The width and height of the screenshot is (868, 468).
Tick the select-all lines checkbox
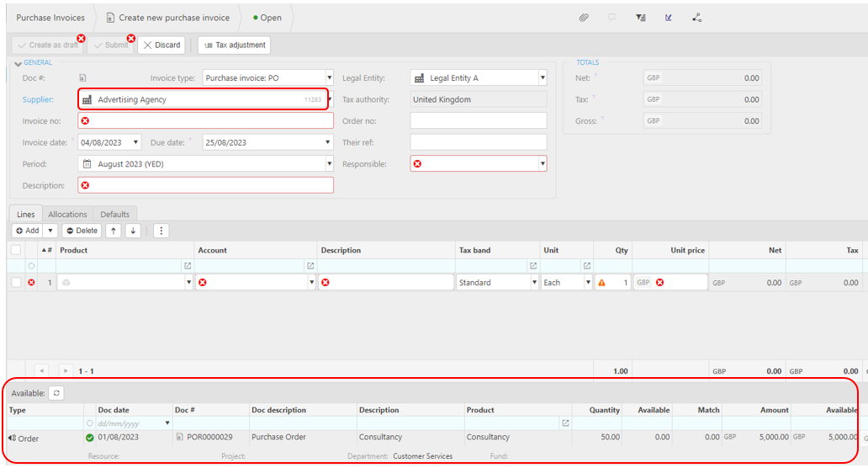(16, 250)
